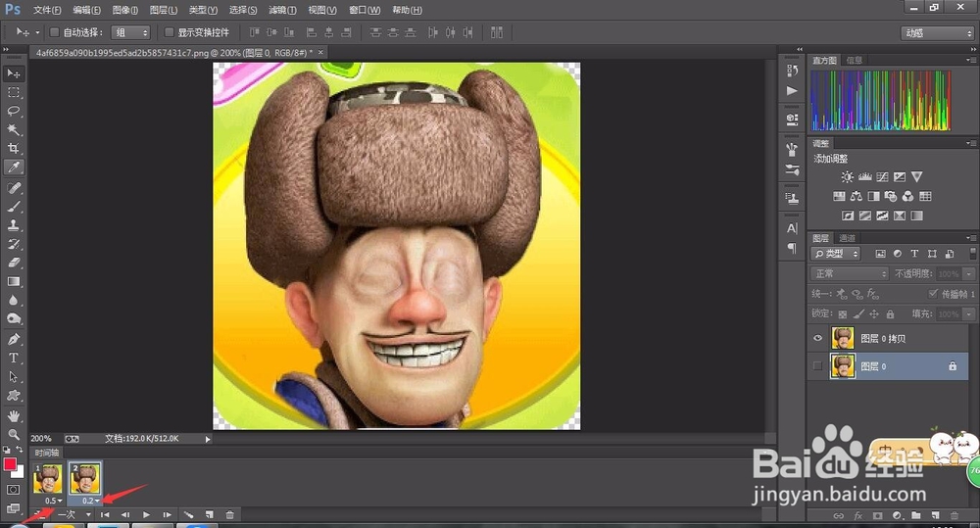The image size is (980, 528).
Task: Open the 滤镜 menu
Action: 282,10
